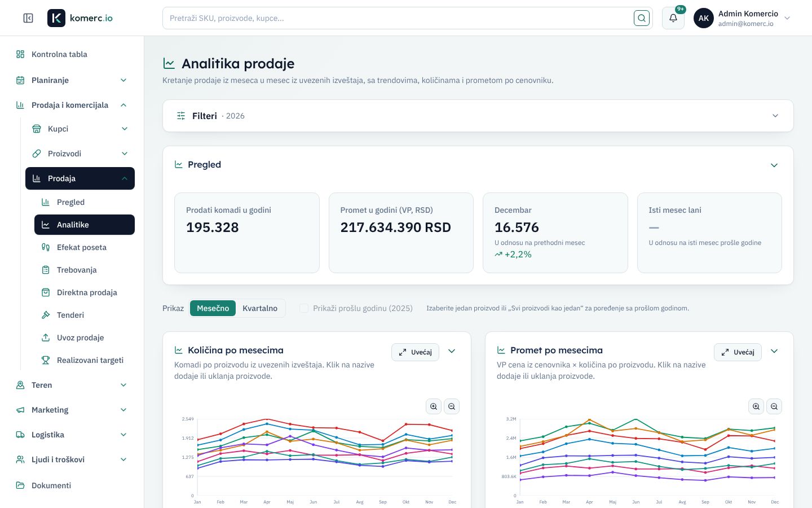Select Analitike in the sidebar

click(85, 225)
